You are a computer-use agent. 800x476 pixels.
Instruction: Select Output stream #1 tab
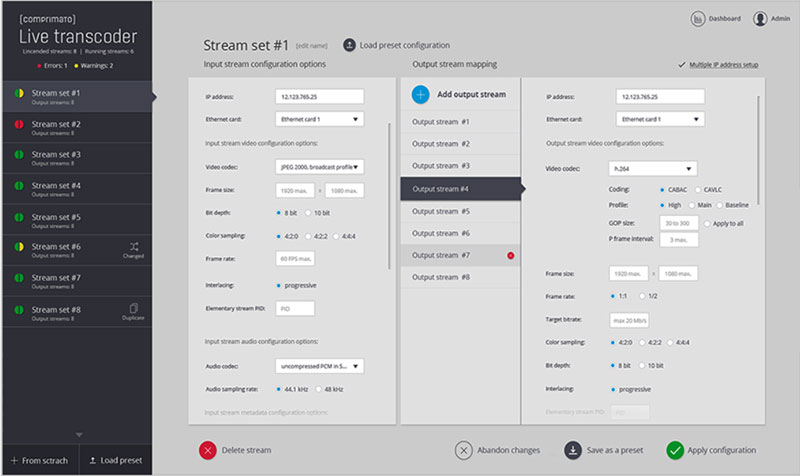pos(460,122)
